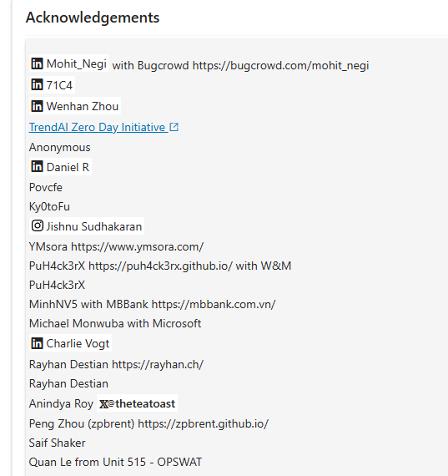Click the Acknowledgements heading

[x=93, y=18]
